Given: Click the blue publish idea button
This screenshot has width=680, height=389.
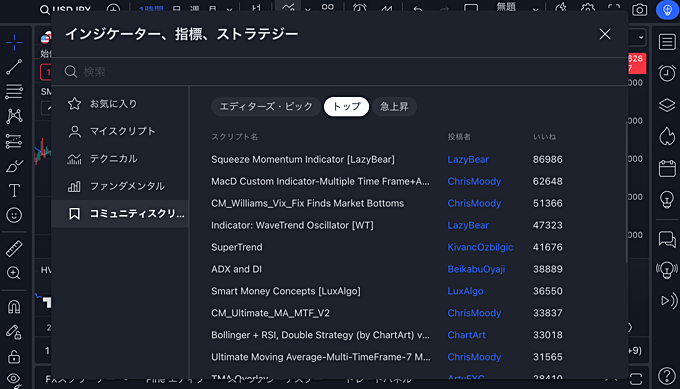Looking at the screenshot, I should click(x=667, y=10).
